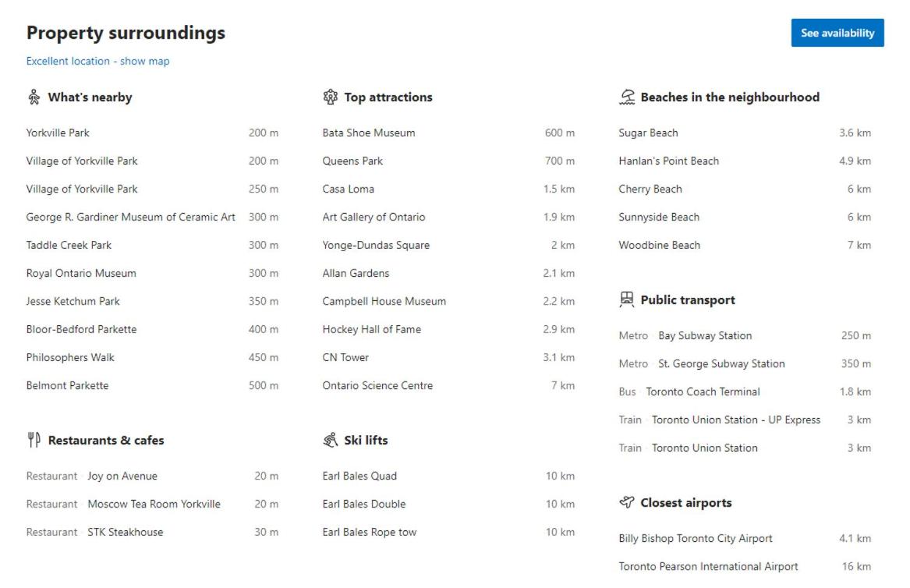Select STK Steakhouse restaurant entry
The image size is (910, 588).
click(x=152, y=533)
